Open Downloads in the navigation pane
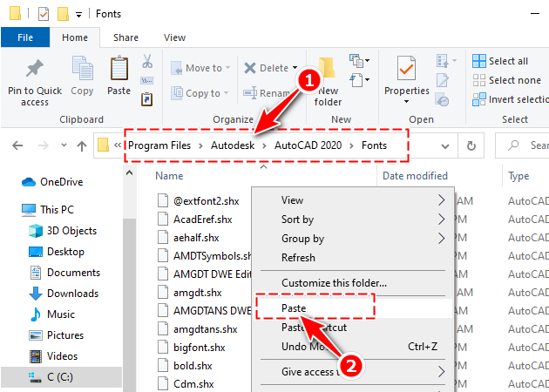Image resolution: width=549 pixels, height=392 pixels. (x=64, y=294)
